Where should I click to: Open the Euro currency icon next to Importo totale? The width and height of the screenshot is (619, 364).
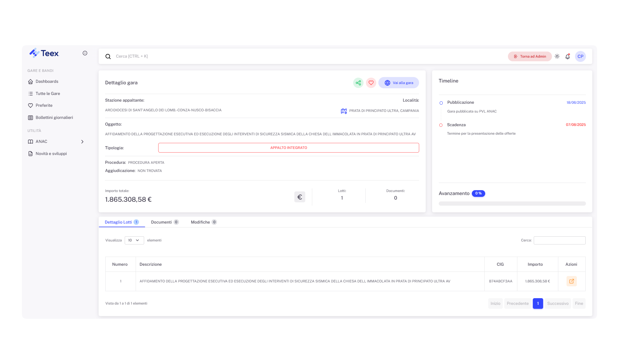coord(299,197)
